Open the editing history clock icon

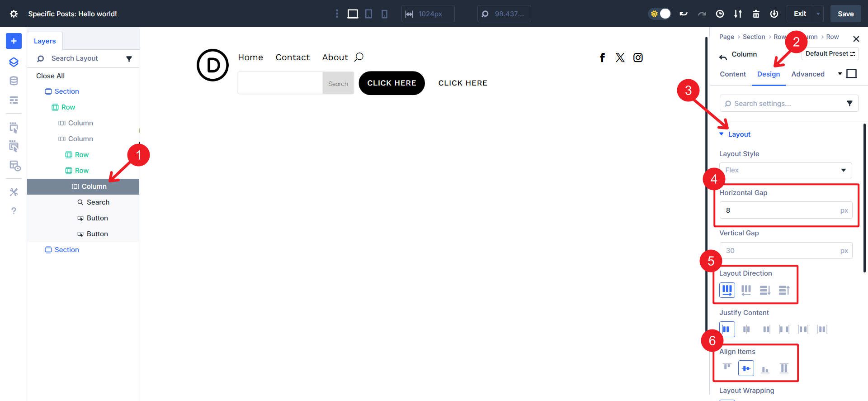[x=720, y=14]
